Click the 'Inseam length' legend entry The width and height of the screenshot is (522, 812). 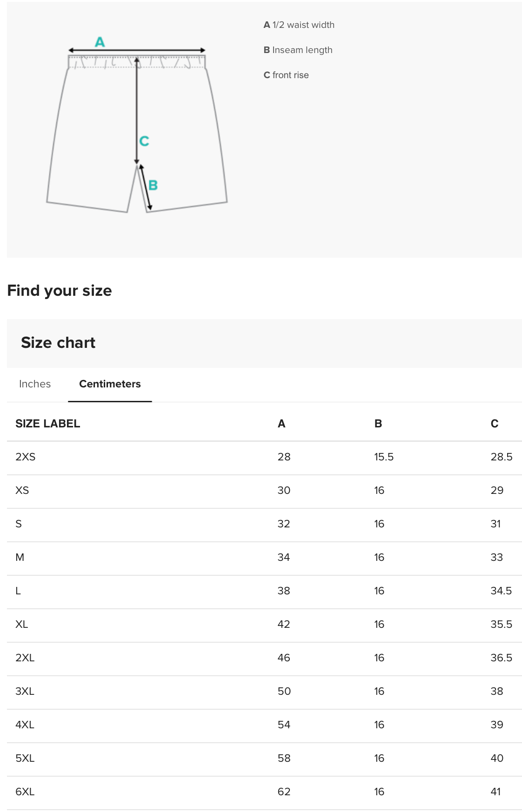298,50
